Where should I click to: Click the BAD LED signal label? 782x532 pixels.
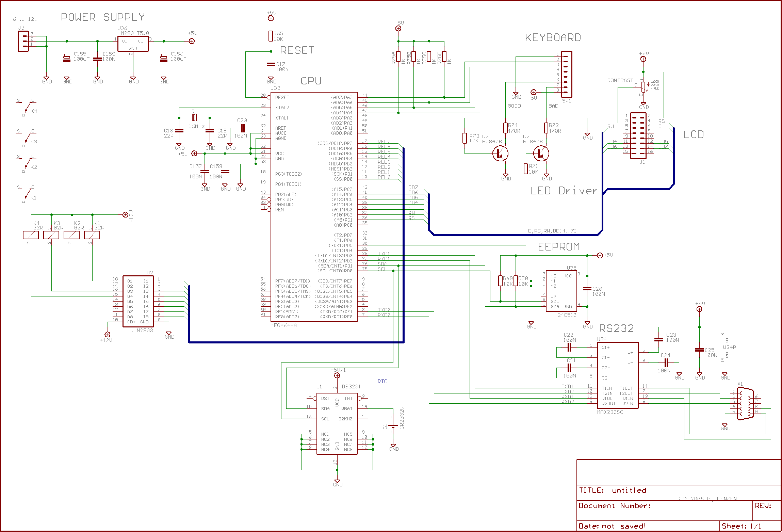tap(553, 106)
